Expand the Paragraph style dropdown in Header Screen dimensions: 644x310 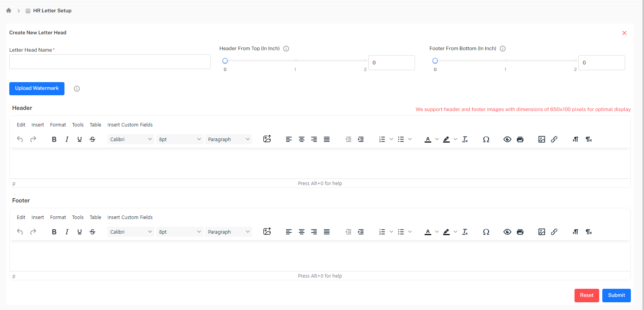229,139
